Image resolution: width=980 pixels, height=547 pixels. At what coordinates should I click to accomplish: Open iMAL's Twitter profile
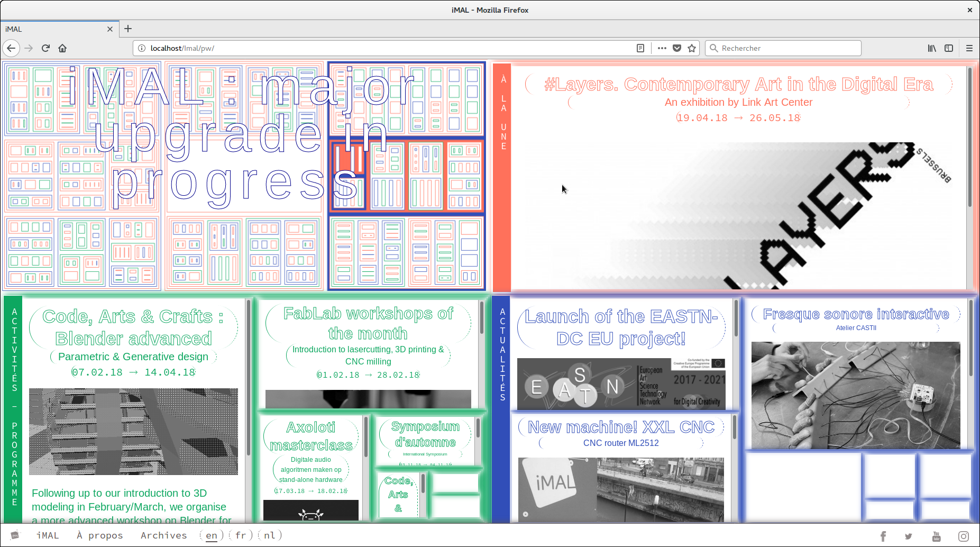pyautogui.click(x=909, y=536)
